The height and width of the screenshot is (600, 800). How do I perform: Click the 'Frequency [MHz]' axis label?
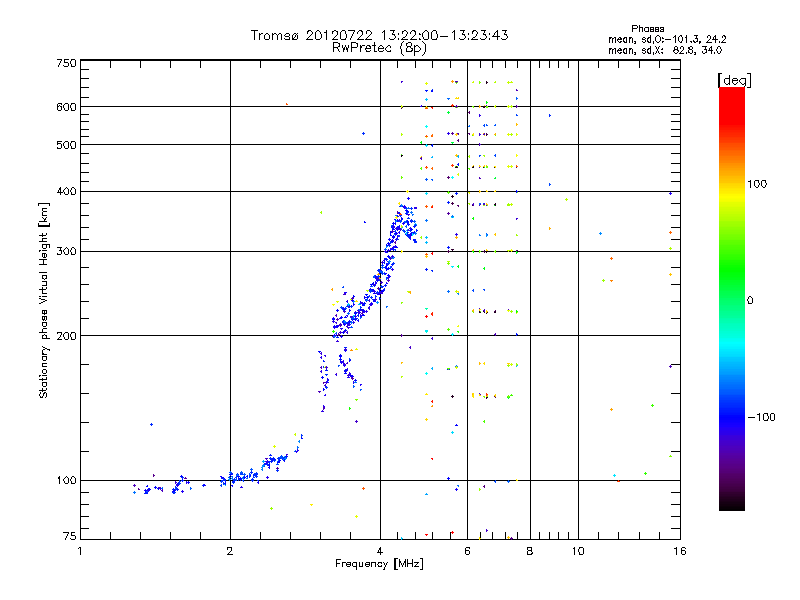coord(379,564)
